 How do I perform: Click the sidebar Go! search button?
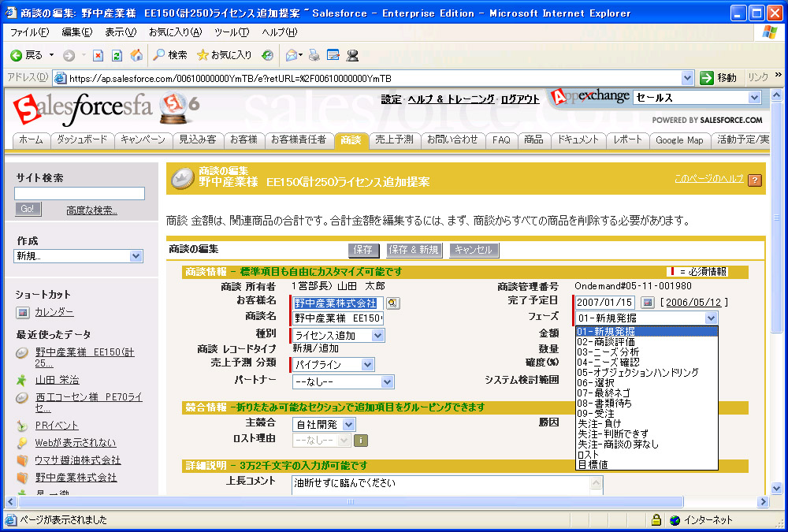[x=28, y=209]
